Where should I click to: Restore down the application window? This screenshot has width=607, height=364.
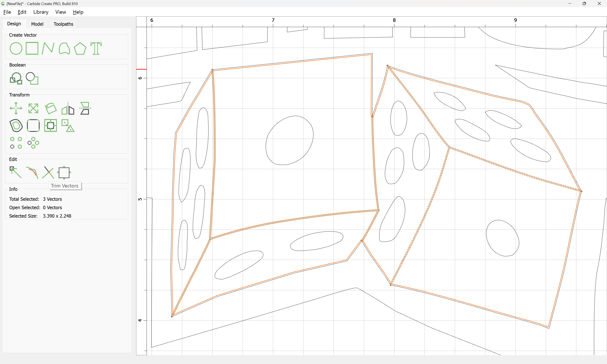pos(584,4)
